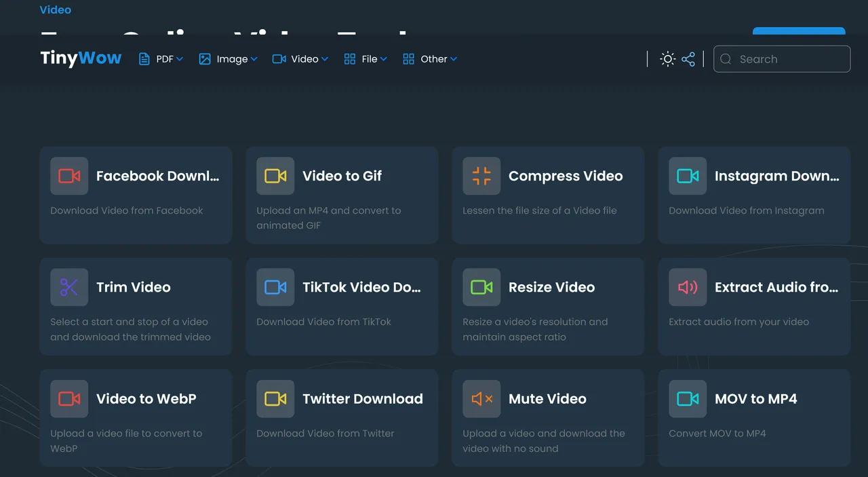This screenshot has height=477, width=868.
Task: Click the Video camera icon in the navbar
Action: (279, 59)
